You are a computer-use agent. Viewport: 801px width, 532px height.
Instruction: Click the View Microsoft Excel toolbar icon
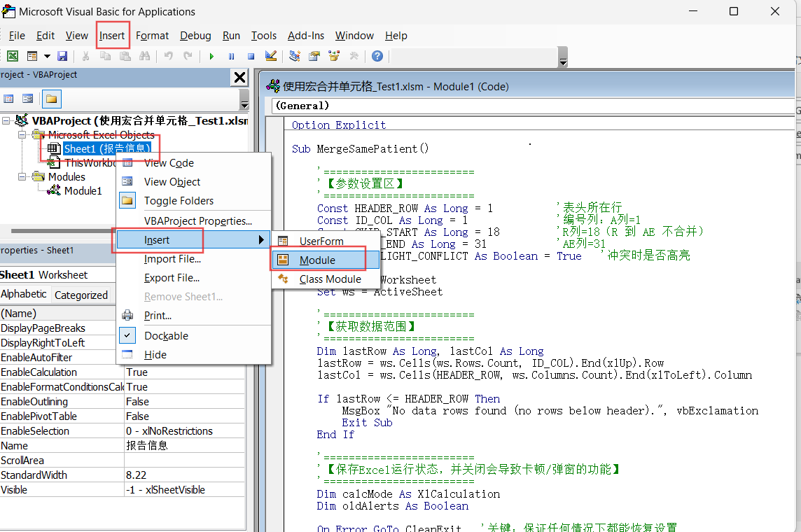[13, 56]
